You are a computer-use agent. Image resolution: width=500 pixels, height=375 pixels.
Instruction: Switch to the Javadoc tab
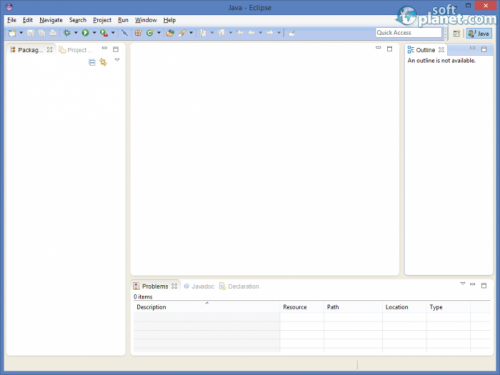pyautogui.click(x=199, y=286)
